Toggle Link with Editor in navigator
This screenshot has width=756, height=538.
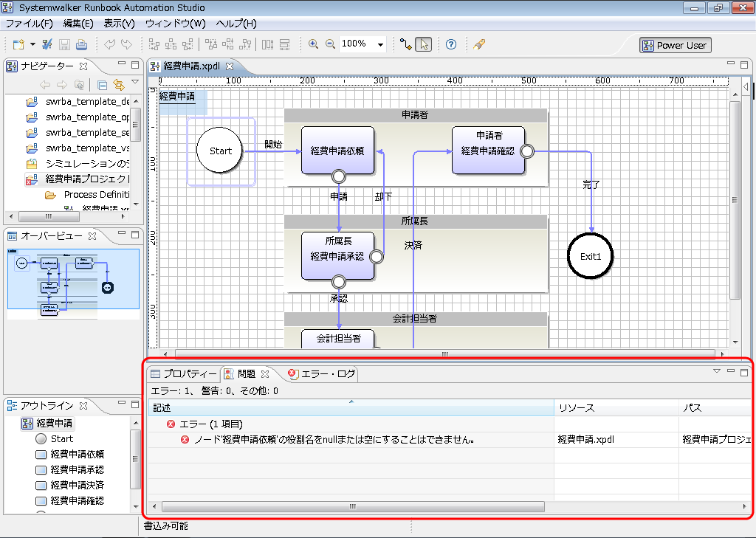[119, 86]
